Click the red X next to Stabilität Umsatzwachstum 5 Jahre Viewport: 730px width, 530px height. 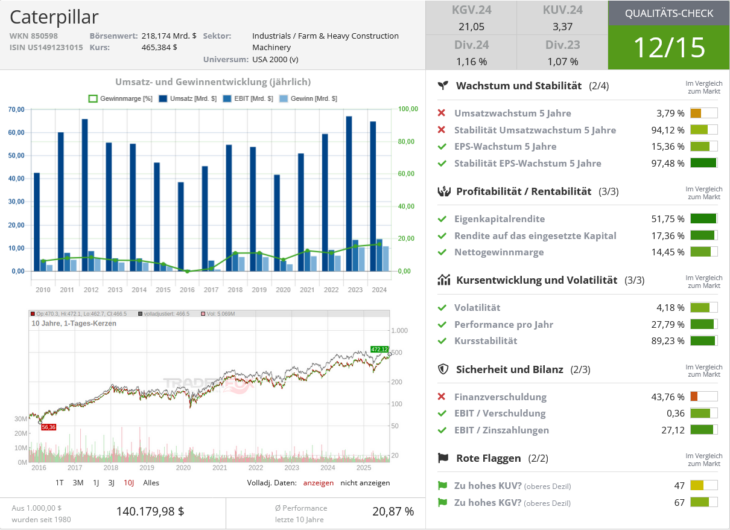pyautogui.click(x=442, y=129)
